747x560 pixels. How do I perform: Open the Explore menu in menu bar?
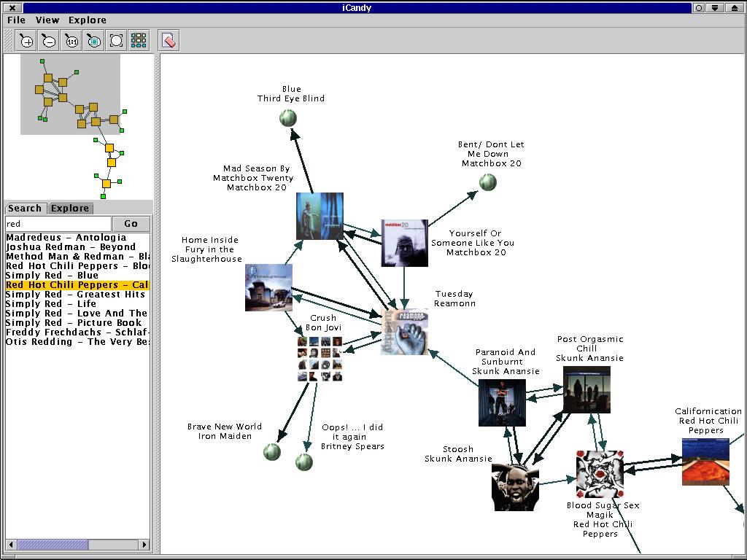tap(87, 20)
